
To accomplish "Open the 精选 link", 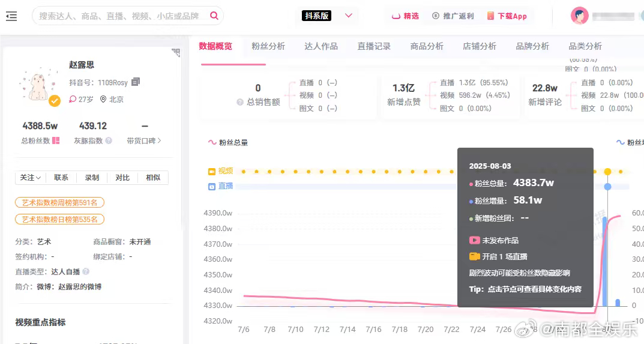I will pos(405,16).
